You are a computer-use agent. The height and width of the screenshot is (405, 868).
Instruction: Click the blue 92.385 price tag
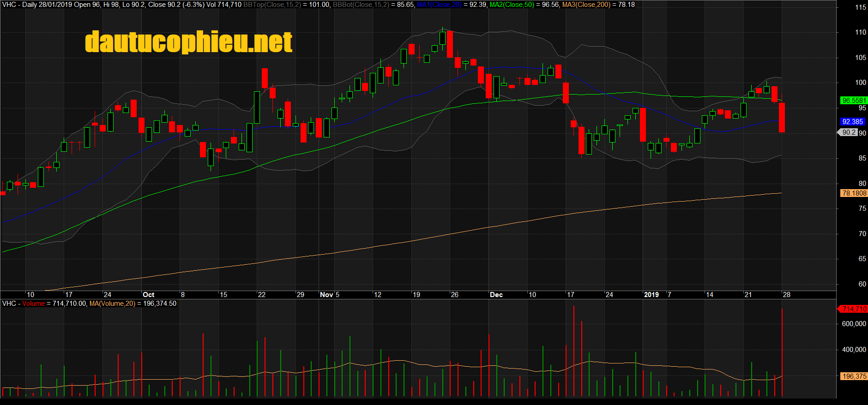(852, 122)
